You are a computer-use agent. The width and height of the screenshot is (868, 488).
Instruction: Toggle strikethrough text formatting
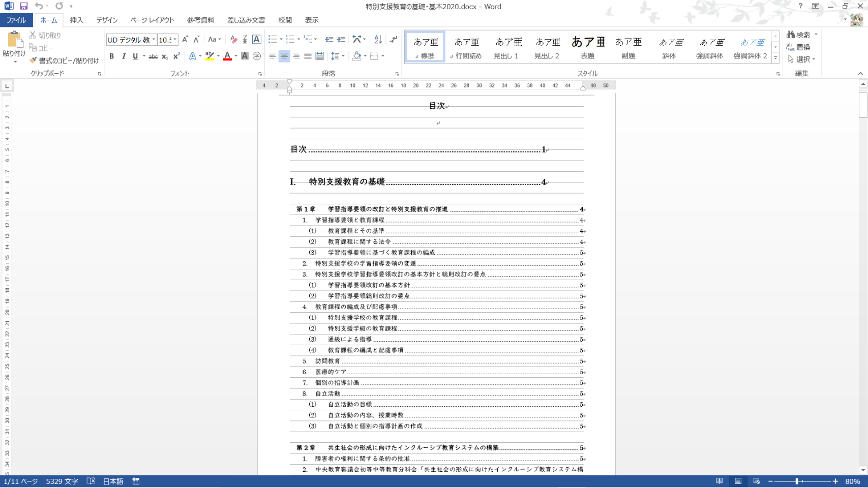pos(153,56)
